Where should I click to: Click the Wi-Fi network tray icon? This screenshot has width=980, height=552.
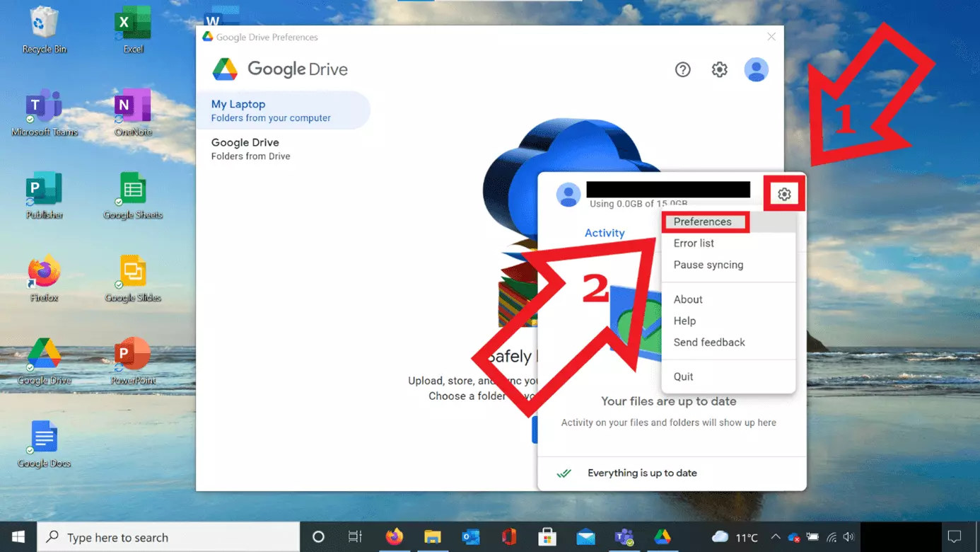[832, 537]
